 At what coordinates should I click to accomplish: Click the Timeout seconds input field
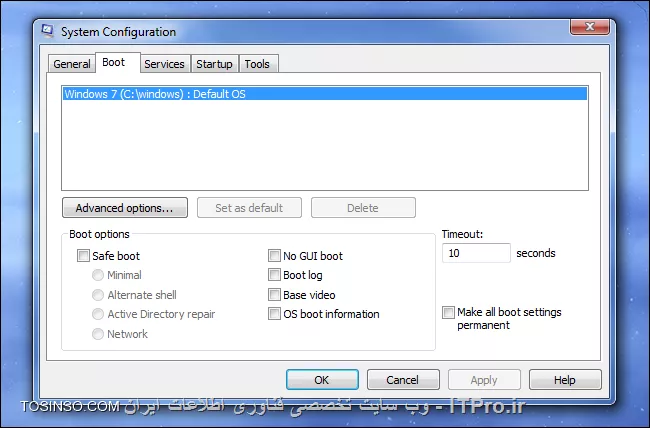(x=476, y=253)
